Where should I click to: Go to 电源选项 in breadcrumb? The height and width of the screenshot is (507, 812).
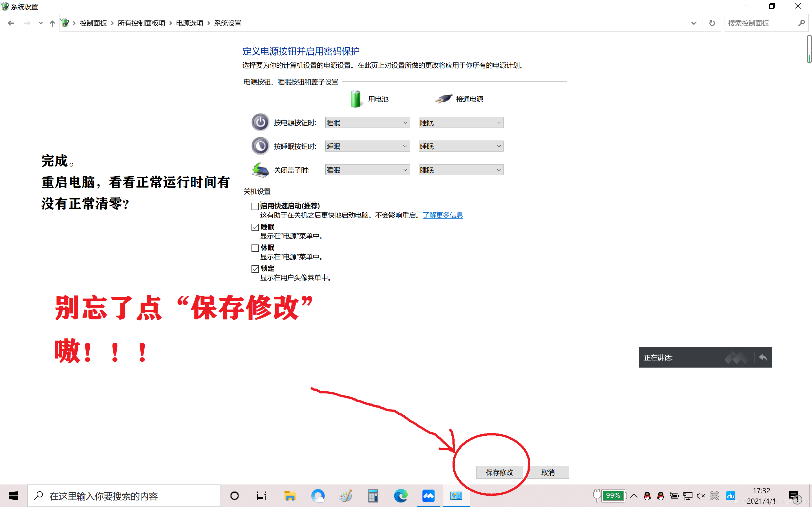(189, 23)
